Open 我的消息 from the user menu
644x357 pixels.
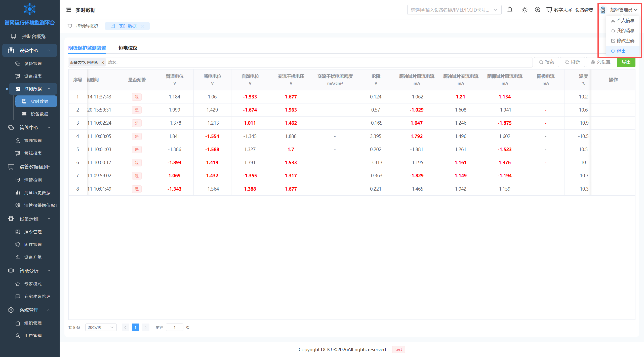pyautogui.click(x=623, y=30)
